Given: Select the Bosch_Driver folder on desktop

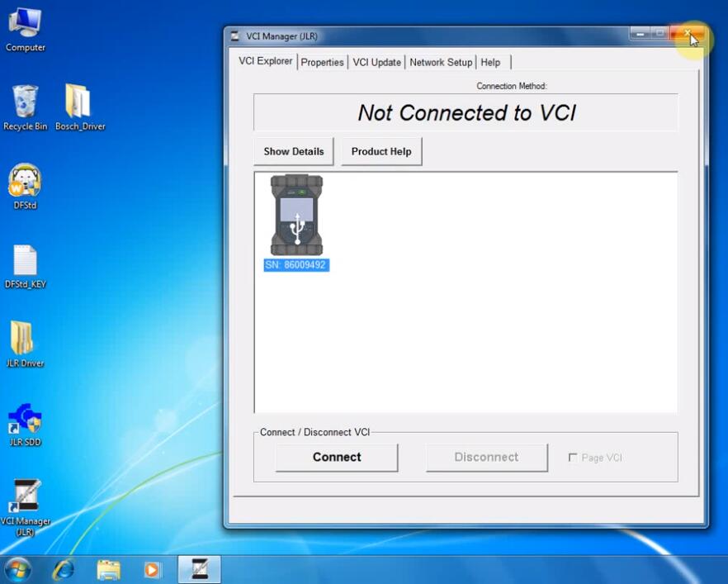Looking at the screenshot, I should coord(80,107).
